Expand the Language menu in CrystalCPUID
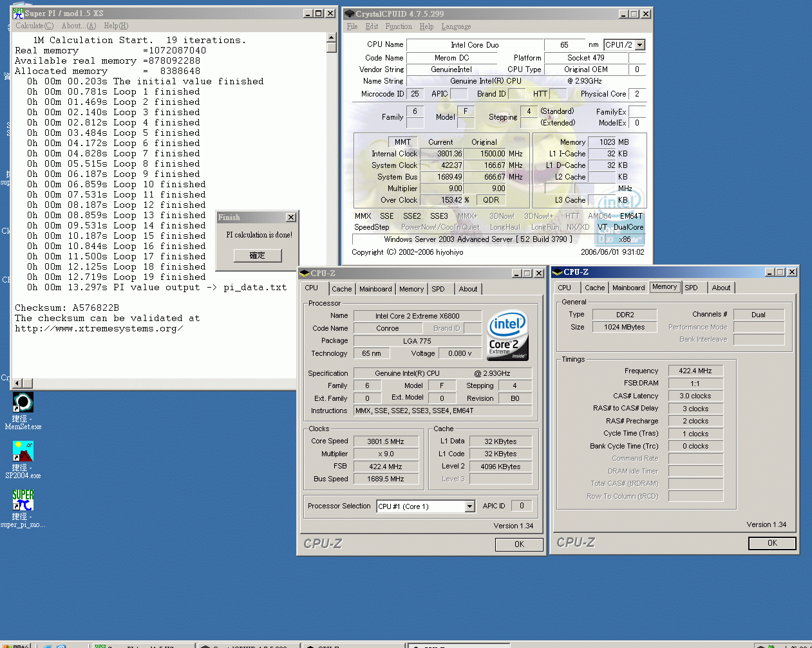Image resolution: width=812 pixels, height=648 pixels. (455, 26)
